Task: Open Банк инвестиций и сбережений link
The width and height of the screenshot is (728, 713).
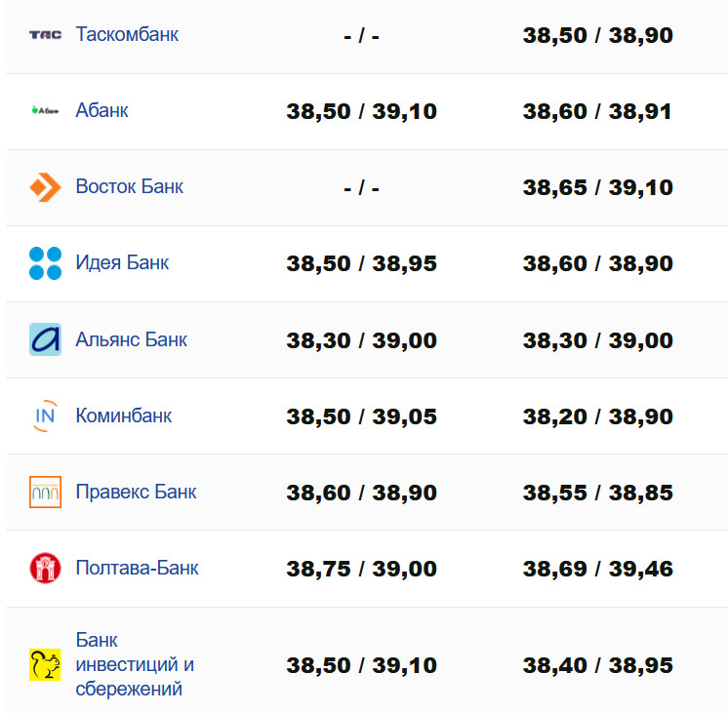Action: (134, 665)
